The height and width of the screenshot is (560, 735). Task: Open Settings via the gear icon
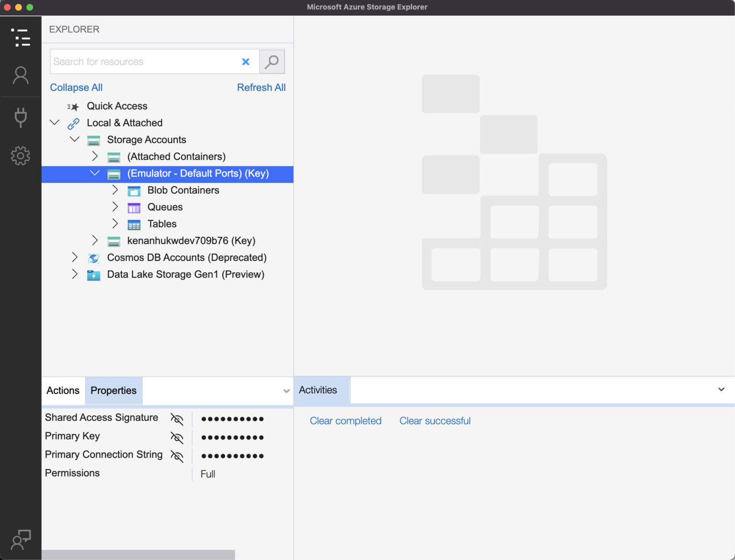tap(21, 156)
